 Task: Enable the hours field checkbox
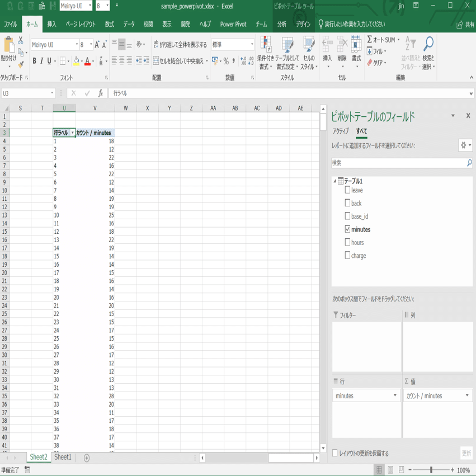click(x=347, y=242)
